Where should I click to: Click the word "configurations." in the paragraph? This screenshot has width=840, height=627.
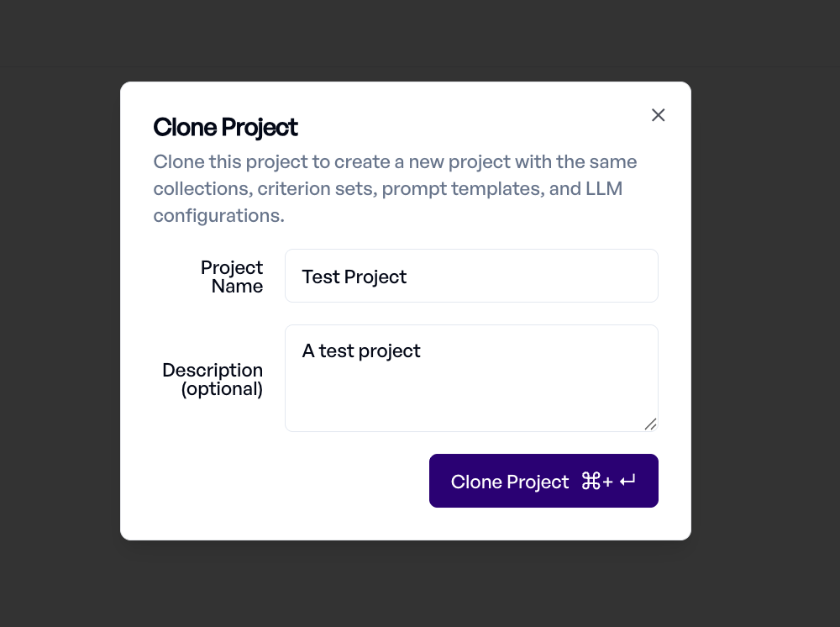pyautogui.click(x=218, y=215)
